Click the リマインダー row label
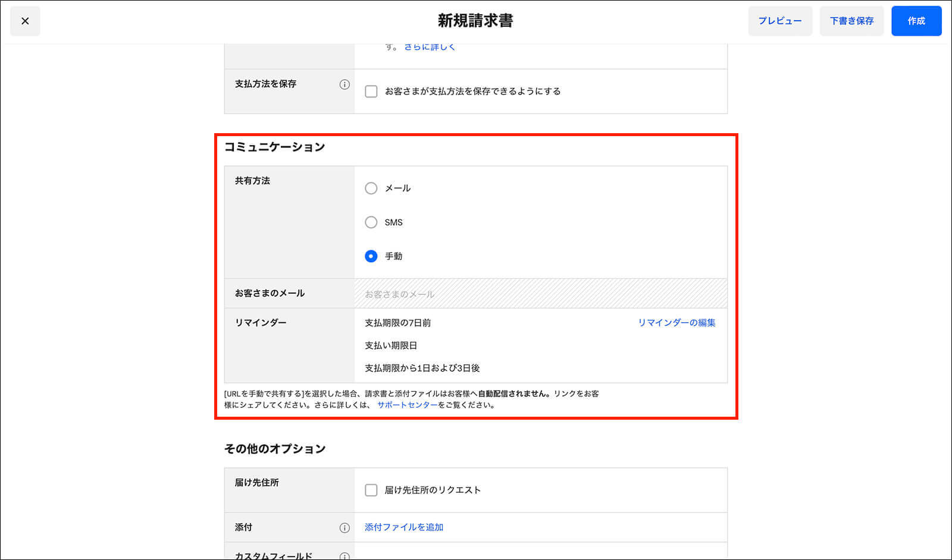Screen dimensions: 952x560 pos(261,323)
